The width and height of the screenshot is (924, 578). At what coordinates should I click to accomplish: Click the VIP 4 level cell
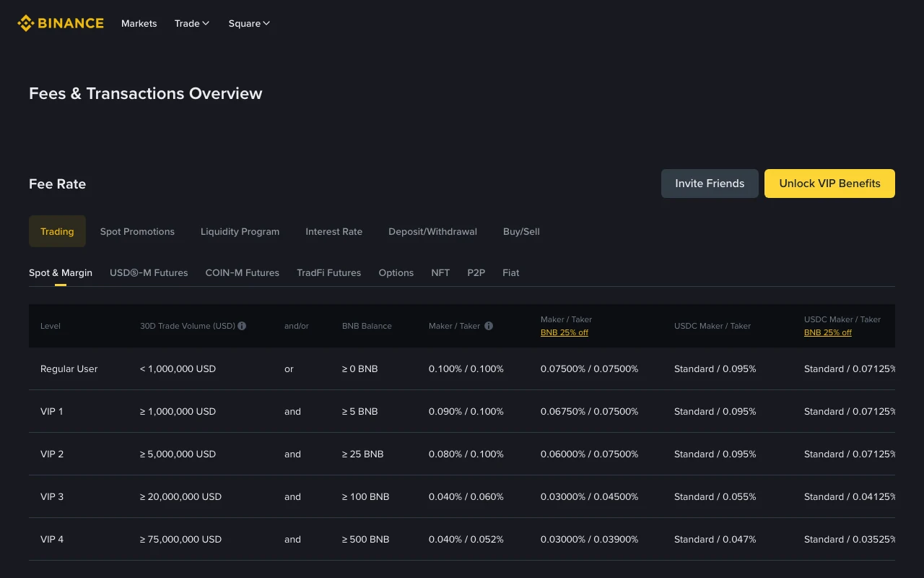pyautogui.click(x=52, y=539)
